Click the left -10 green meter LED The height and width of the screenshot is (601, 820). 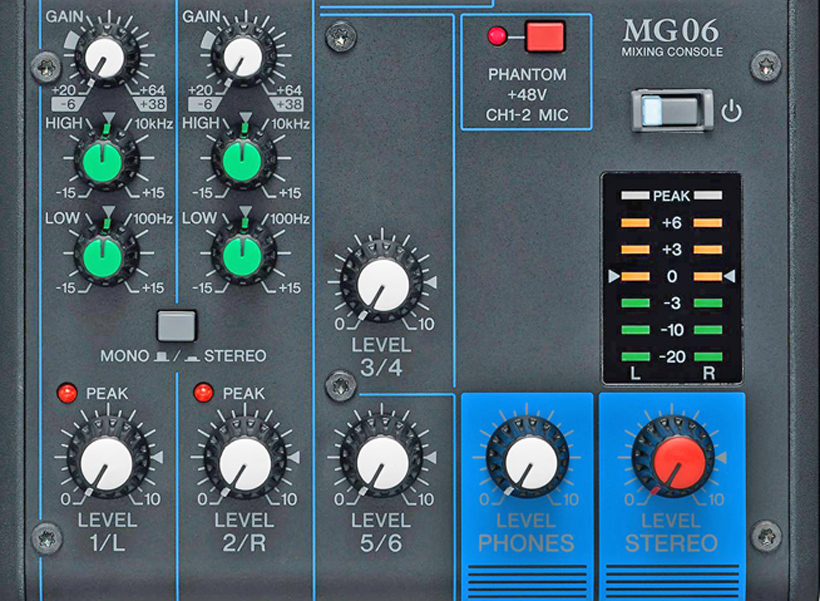pyautogui.click(x=635, y=330)
